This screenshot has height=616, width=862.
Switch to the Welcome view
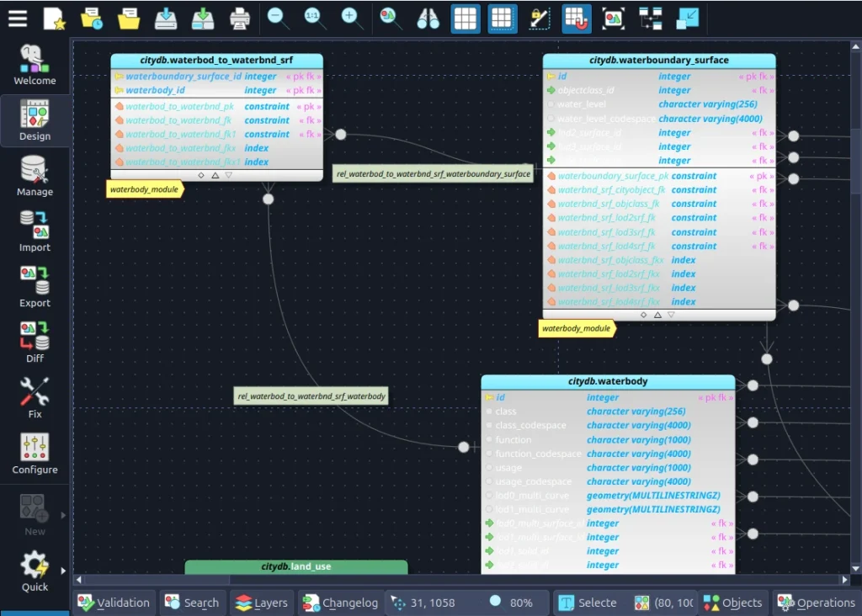35,65
